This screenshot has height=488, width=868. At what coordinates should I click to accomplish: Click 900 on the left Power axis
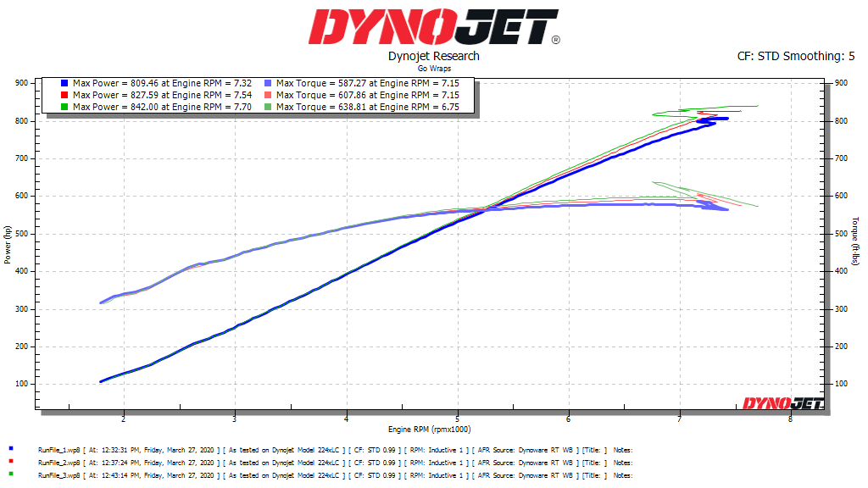(x=21, y=83)
